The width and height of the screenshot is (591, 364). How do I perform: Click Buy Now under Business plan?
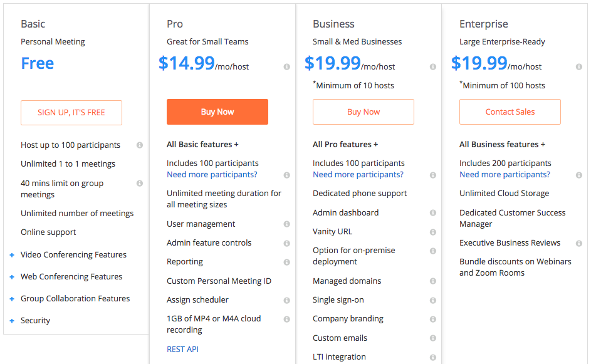363,112
